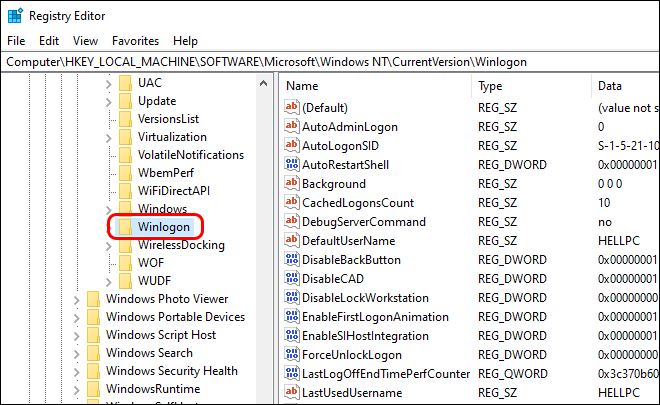Select AutoRestartShell DWORD value icon

291,164
